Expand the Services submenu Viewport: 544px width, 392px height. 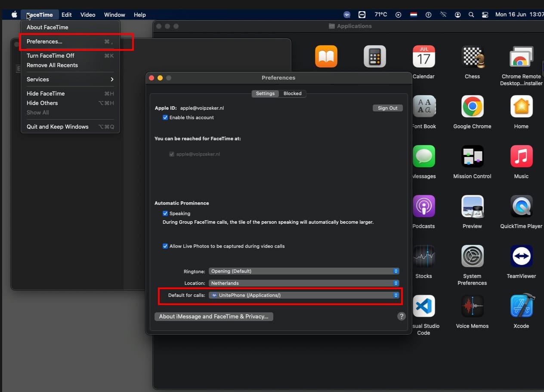tap(70, 79)
